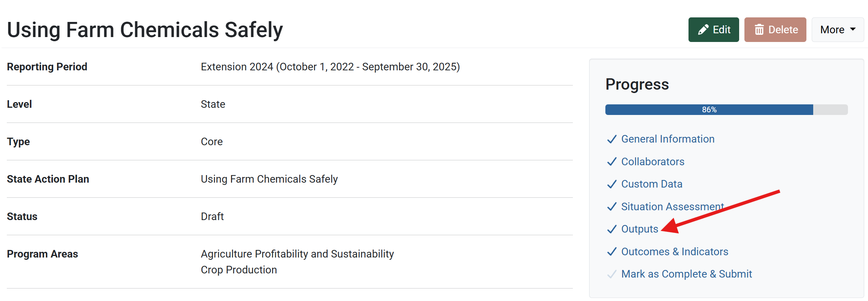868x301 pixels.
Task: Click checkmark beside Outcomes & Indicators
Action: tap(612, 252)
